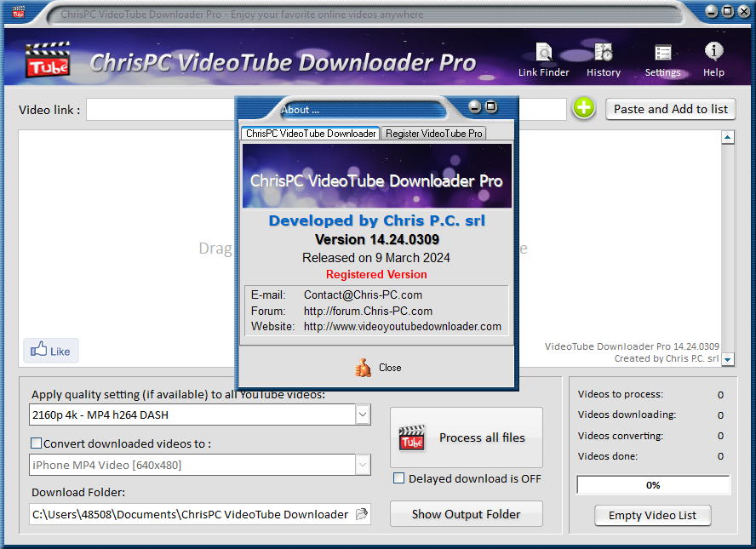Open the download History
Image resolution: width=756 pixels, height=549 pixels.
(x=603, y=60)
